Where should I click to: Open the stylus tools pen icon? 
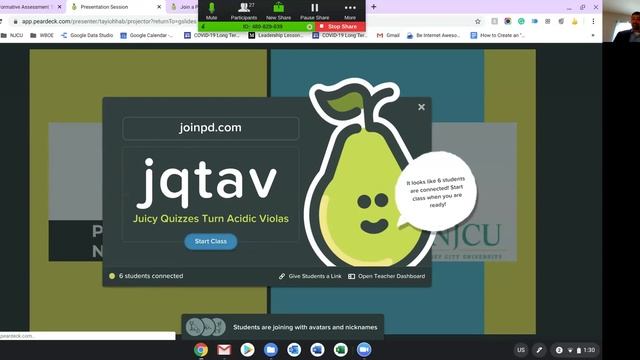tap(539, 350)
